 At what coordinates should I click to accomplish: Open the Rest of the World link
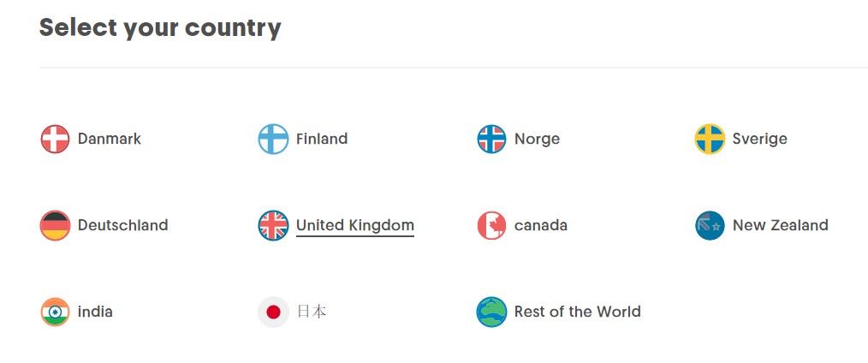[577, 312]
